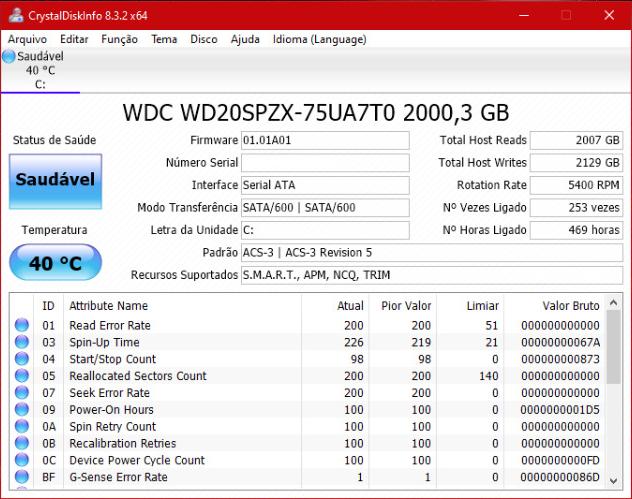Select the Seek Error Rate attribute name

109,393
